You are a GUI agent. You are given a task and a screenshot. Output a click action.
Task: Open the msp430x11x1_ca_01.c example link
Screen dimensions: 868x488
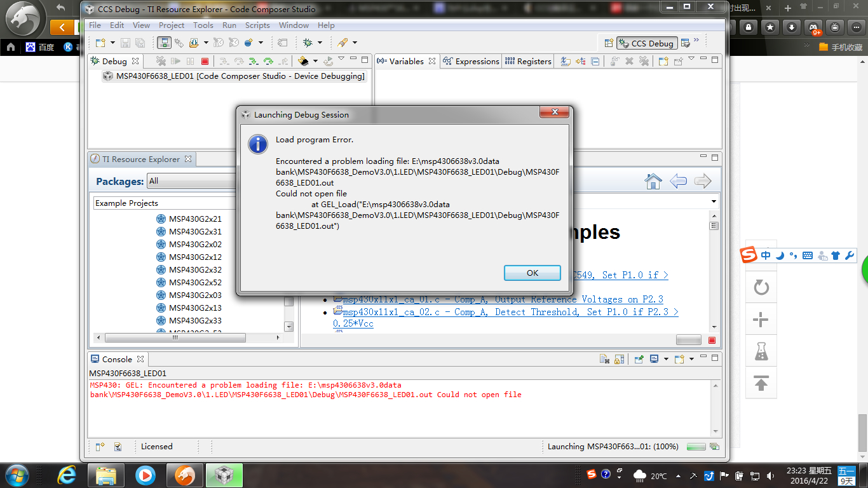(x=503, y=299)
